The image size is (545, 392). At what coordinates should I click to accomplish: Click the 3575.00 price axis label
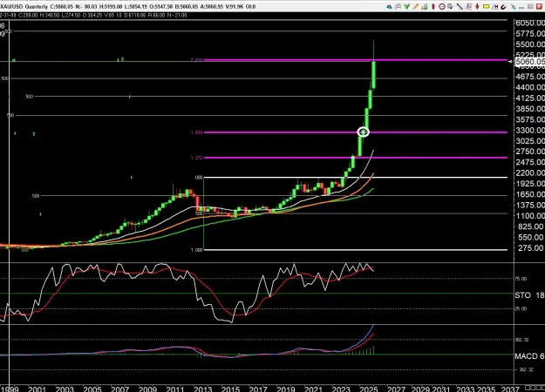click(x=530, y=119)
